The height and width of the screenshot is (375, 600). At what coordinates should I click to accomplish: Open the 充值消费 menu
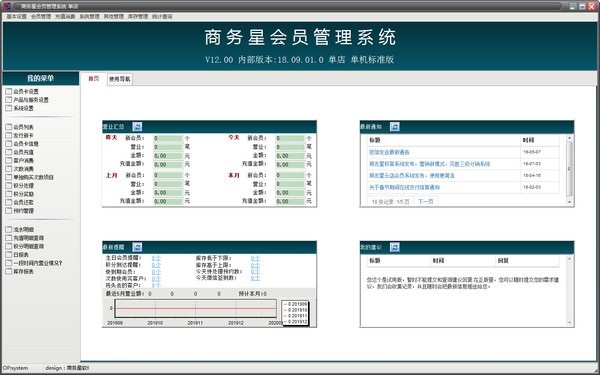pos(65,16)
